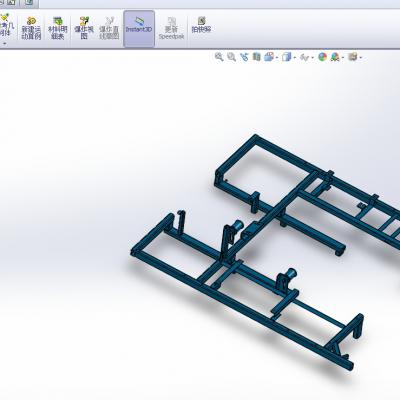Click the Edit Appearance color ball

pyautogui.click(x=322, y=57)
